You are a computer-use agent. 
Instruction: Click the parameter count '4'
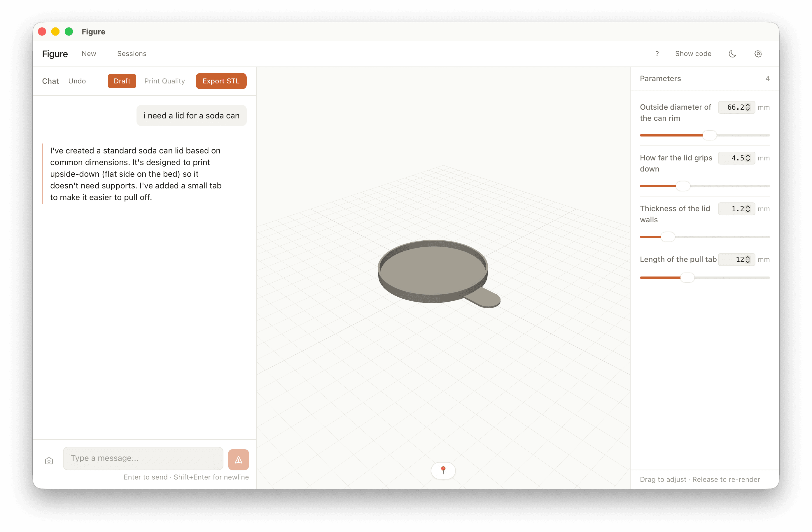pyautogui.click(x=767, y=78)
